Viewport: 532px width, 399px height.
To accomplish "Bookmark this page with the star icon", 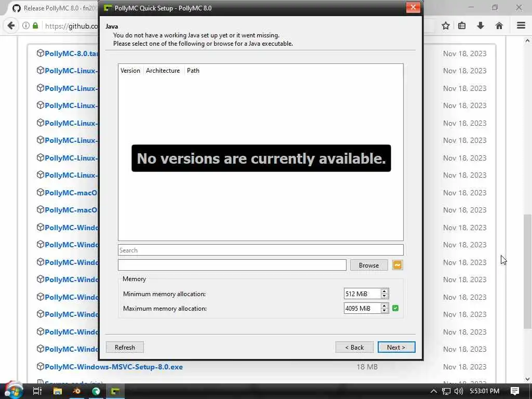I will (445, 25).
